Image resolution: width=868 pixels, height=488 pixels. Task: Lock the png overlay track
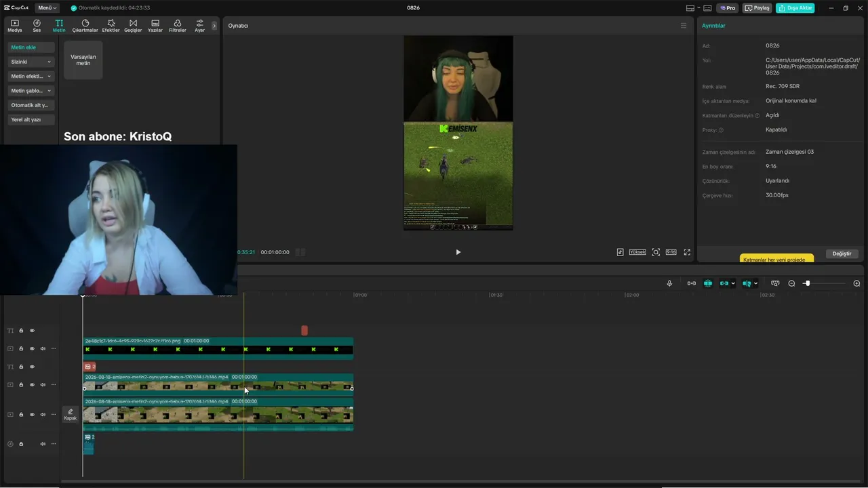(21, 349)
